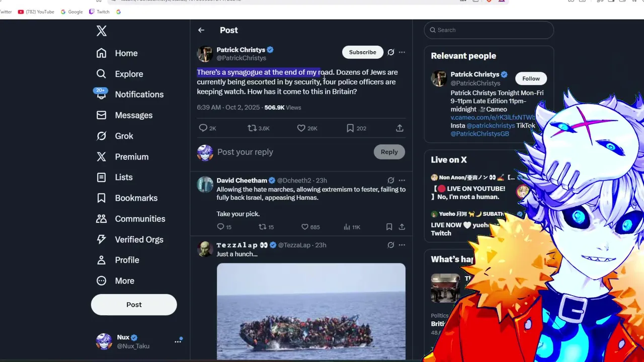
Task: Share the main post via upload icon
Action: 399,128
